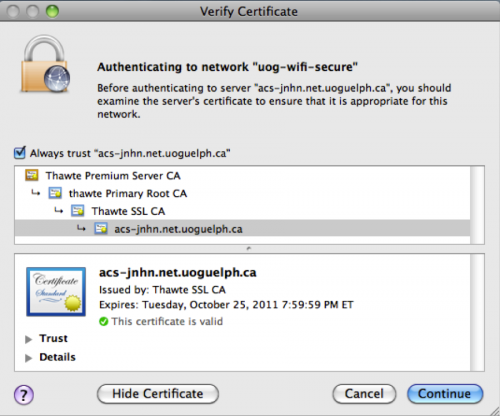Viewport: 500px width, 416px height.
Task: Select Thawte Premium Server CA certificate row
Action: pyautogui.click(x=242, y=175)
